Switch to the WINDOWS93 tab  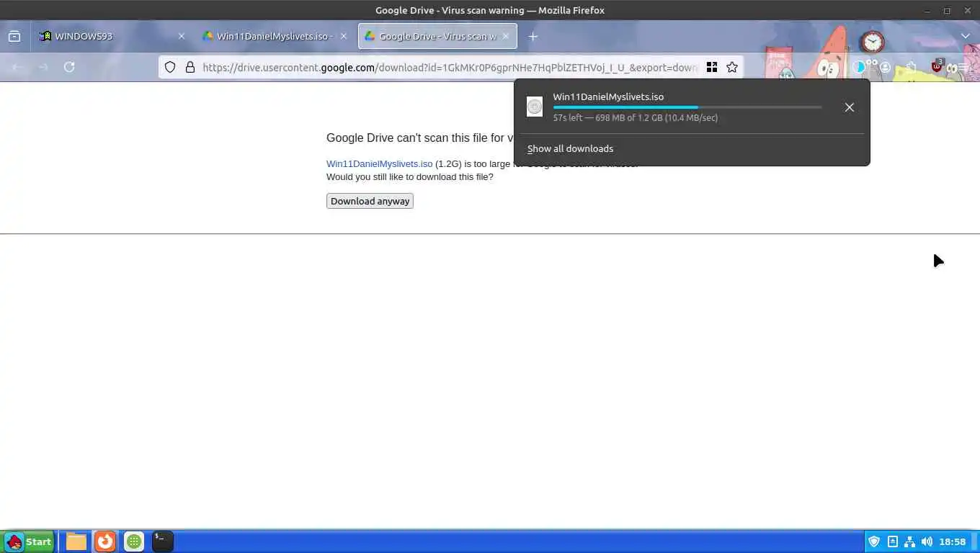pos(112,36)
